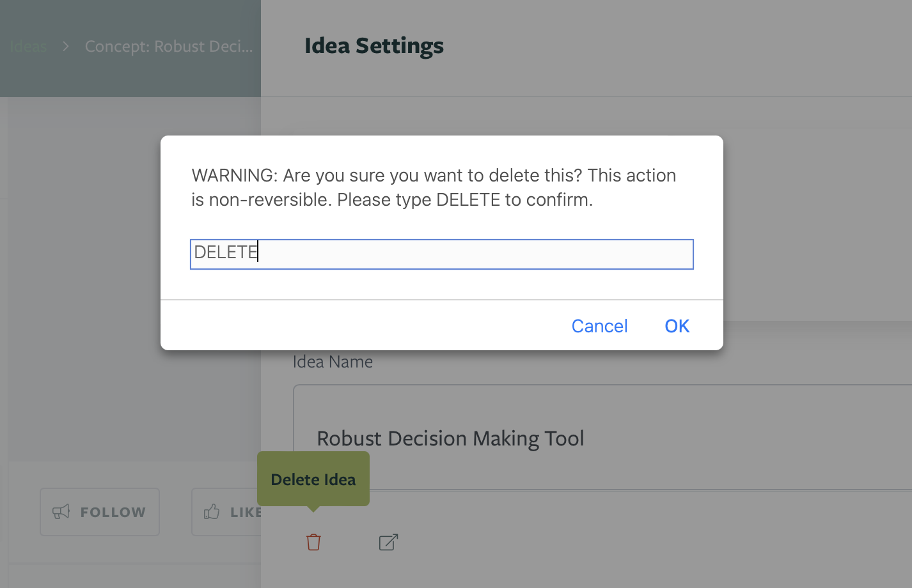Click the red trash can icon
This screenshot has height=588, width=912.
[313, 542]
